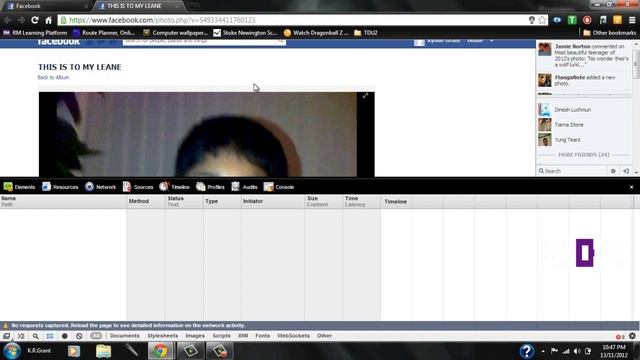
Task: Toggle small resource rows view
Action: [x=50, y=336]
